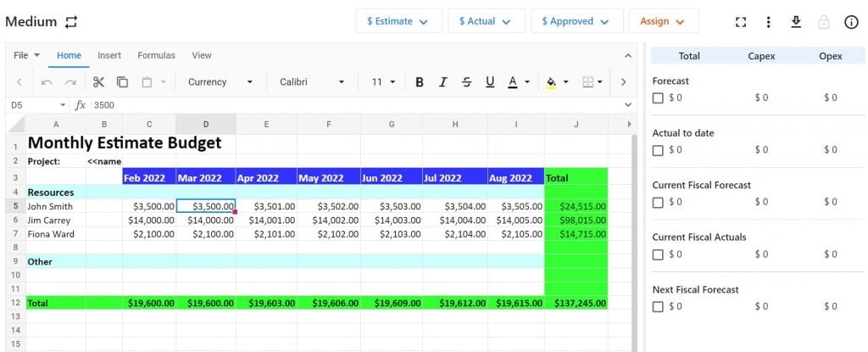The height and width of the screenshot is (352, 868).
Task: Click in the formula bar showing 3500
Action: (354, 105)
